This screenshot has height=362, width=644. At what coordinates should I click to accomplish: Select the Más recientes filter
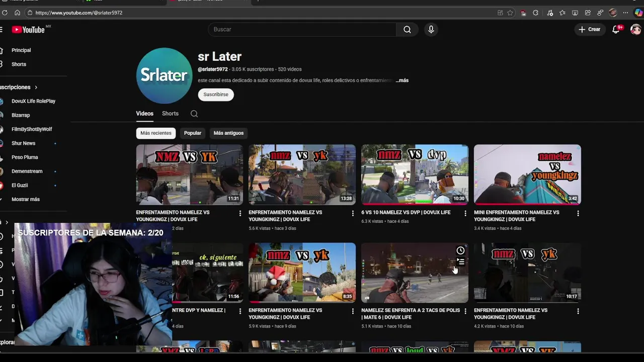tap(156, 133)
